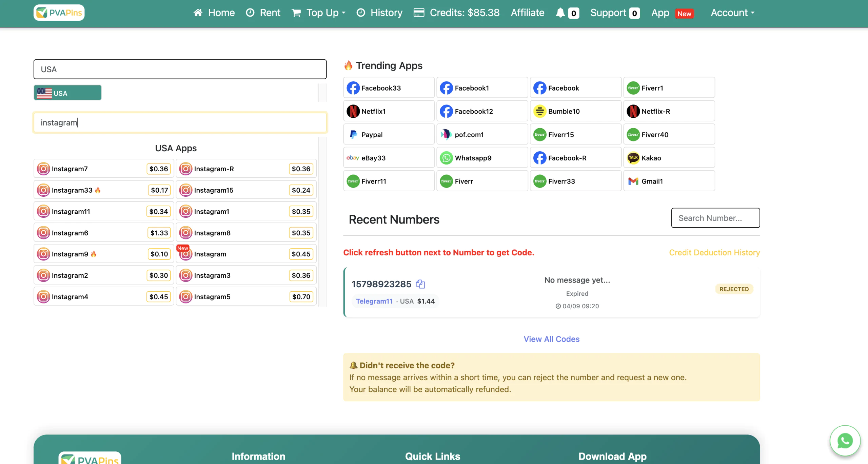
Task: Select Kakao trending app
Action: [669, 158]
